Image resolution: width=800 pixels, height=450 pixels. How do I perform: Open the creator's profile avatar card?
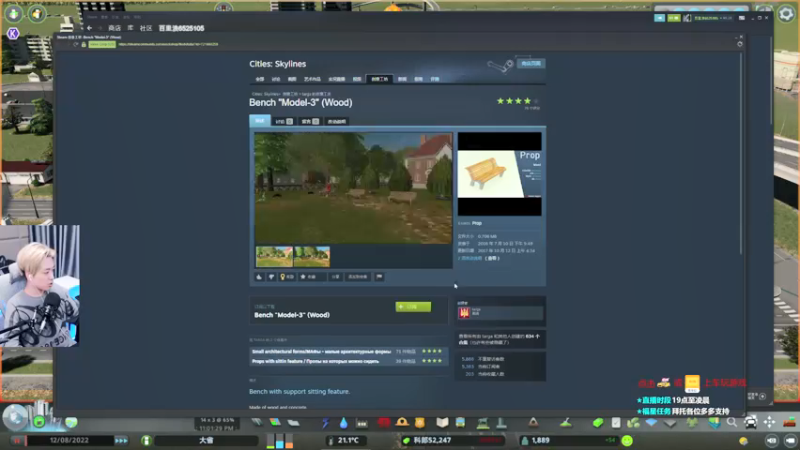click(x=500, y=312)
